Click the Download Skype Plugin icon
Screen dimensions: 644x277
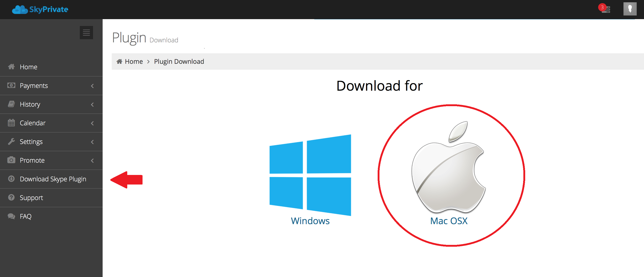pos(11,179)
